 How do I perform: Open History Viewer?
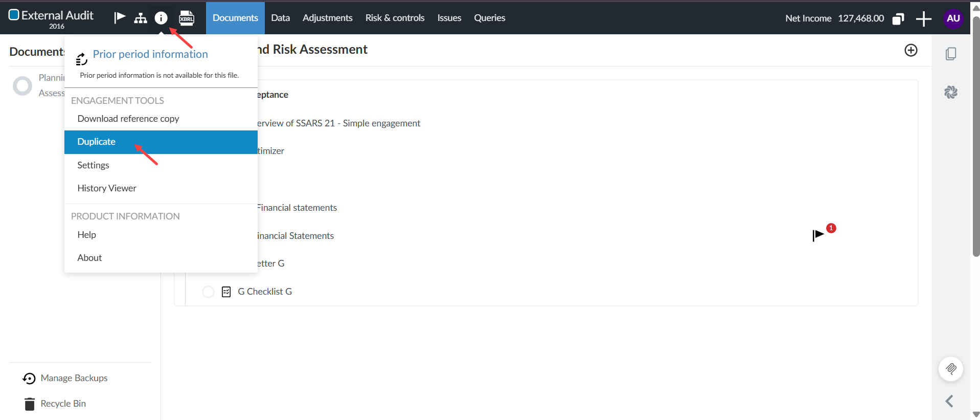tap(161, 188)
